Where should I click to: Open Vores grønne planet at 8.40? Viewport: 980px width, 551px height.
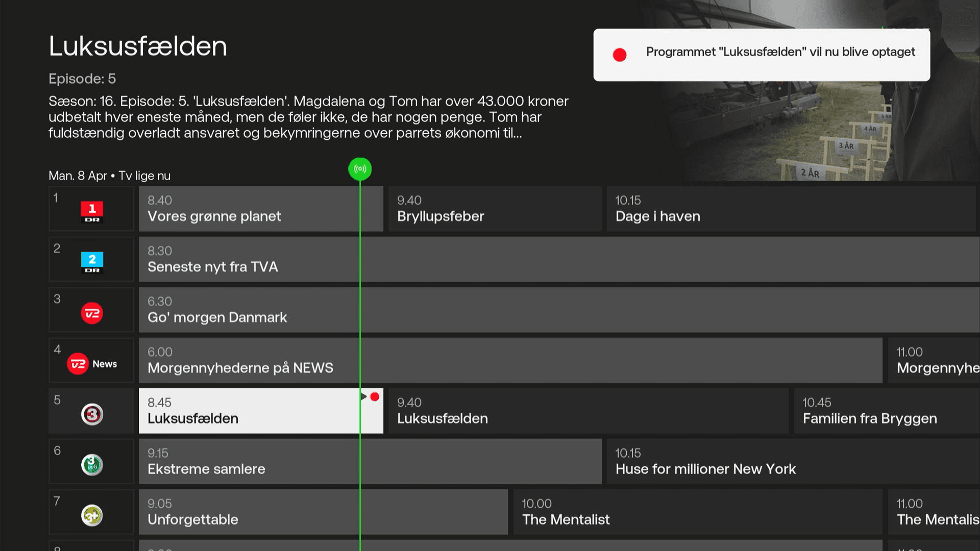261,209
